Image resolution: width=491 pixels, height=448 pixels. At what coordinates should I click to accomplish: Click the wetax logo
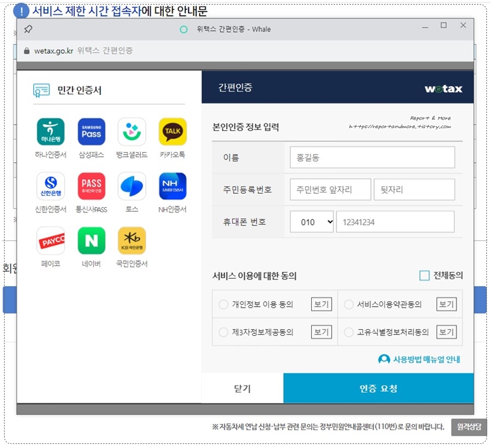(x=443, y=89)
